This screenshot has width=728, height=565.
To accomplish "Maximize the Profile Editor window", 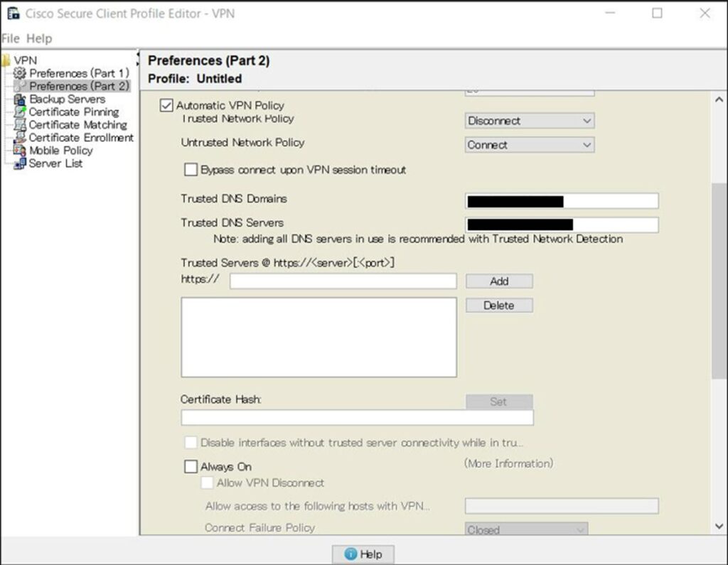I will tap(658, 13).
